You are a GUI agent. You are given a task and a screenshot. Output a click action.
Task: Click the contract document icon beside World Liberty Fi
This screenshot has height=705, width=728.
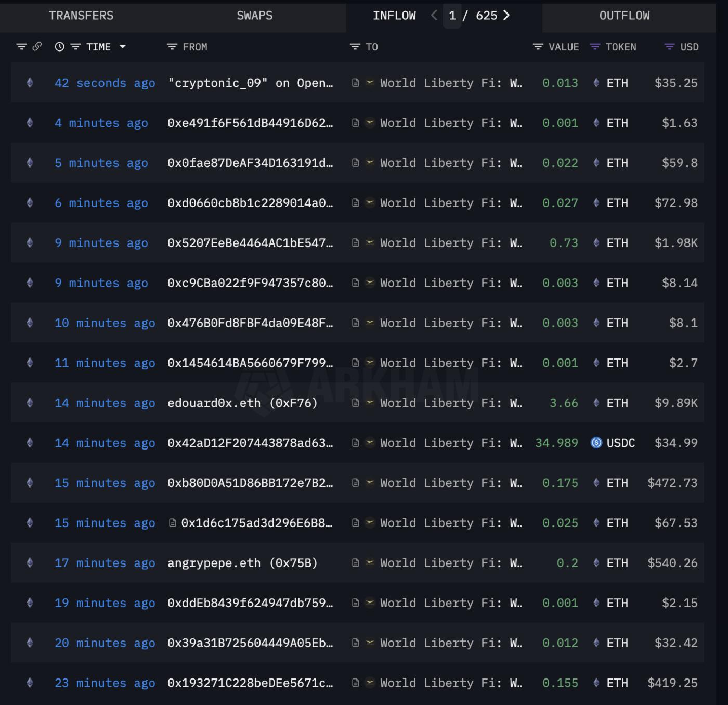point(356,83)
